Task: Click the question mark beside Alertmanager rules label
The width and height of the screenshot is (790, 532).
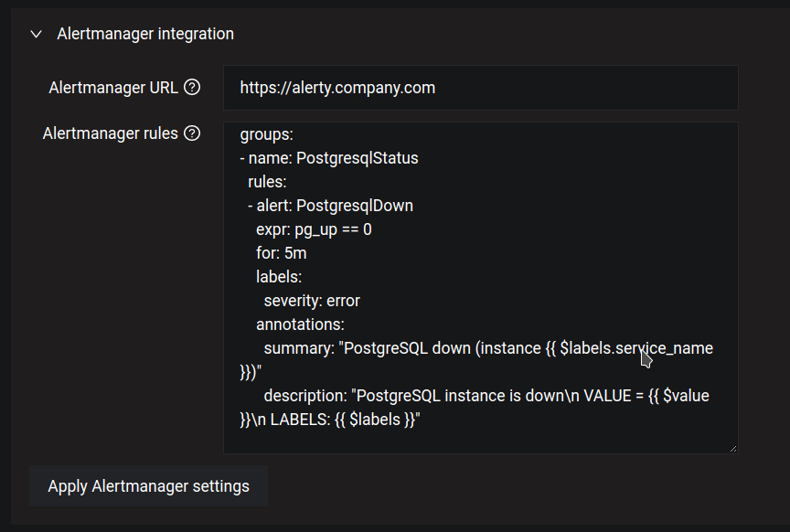Action: click(x=192, y=133)
